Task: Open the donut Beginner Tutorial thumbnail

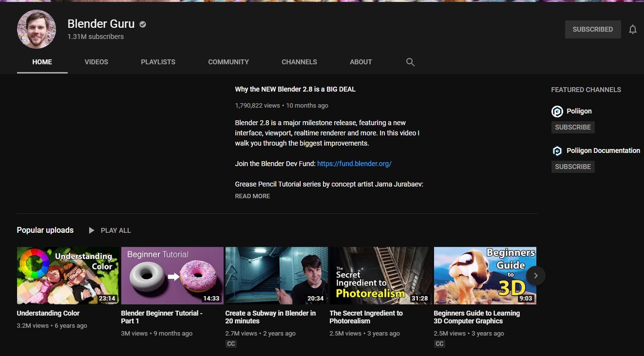Action: [x=172, y=276]
